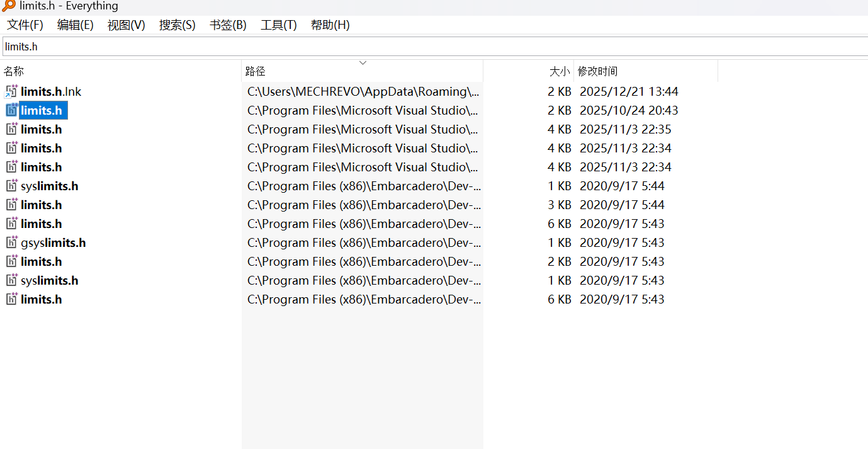Open the 搜索(S) menu

pyautogui.click(x=178, y=25)
